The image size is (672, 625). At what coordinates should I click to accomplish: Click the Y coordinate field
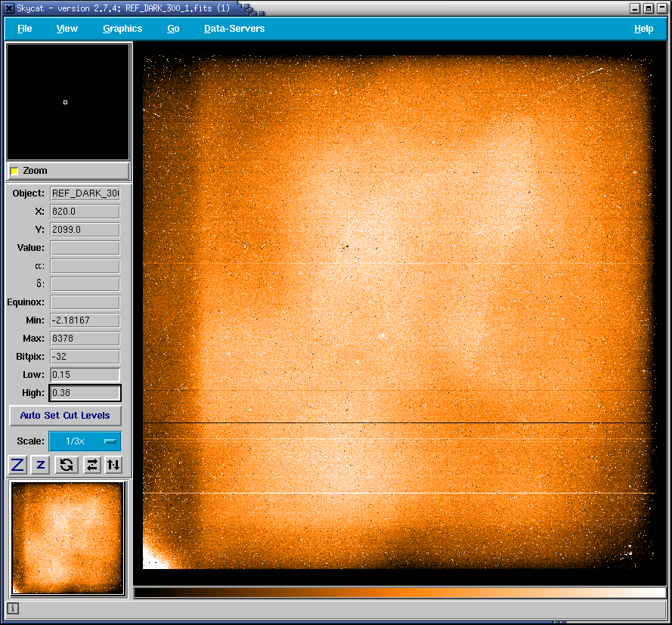tap(85, 230)
